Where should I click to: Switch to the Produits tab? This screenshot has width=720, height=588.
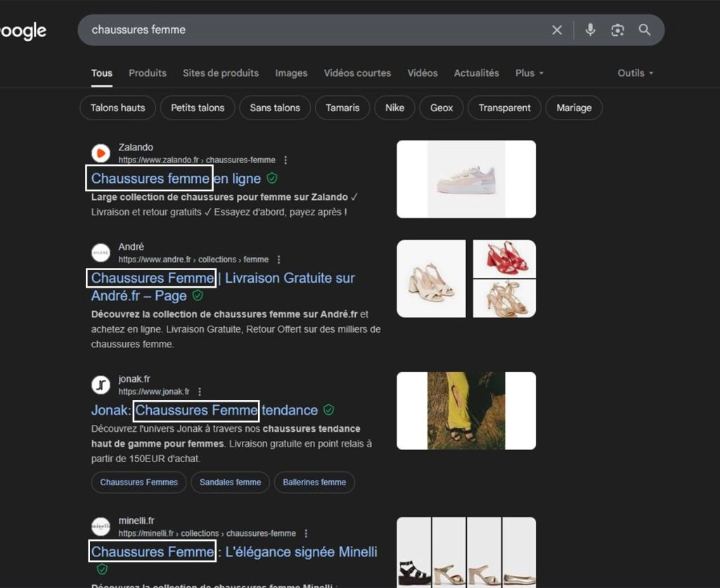tap(148, 73)
